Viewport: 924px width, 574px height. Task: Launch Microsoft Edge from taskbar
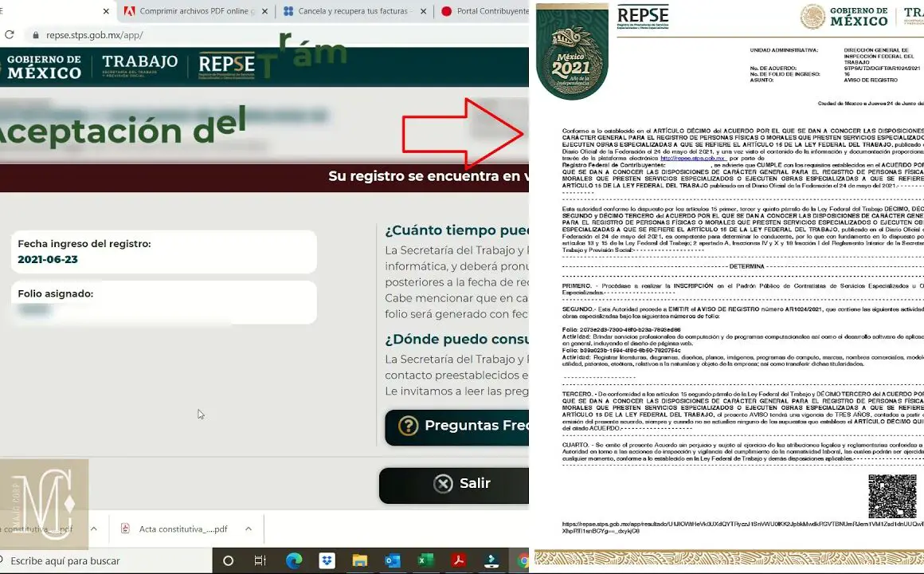tap(293, 560)
